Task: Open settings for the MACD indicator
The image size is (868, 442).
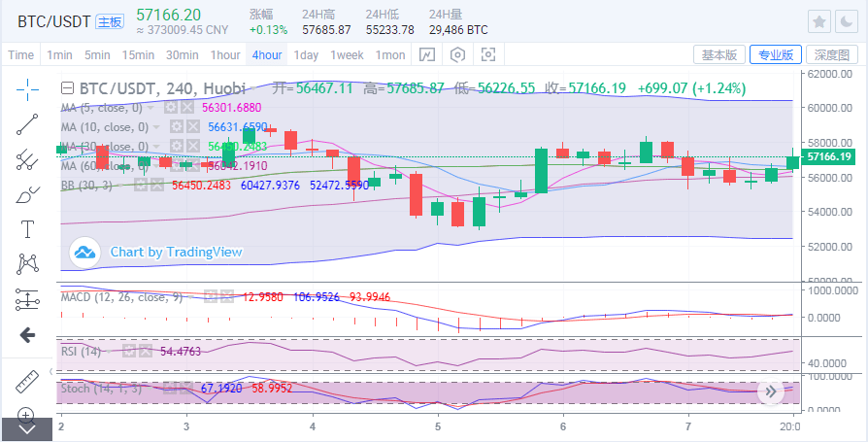Action: [210, 297]
